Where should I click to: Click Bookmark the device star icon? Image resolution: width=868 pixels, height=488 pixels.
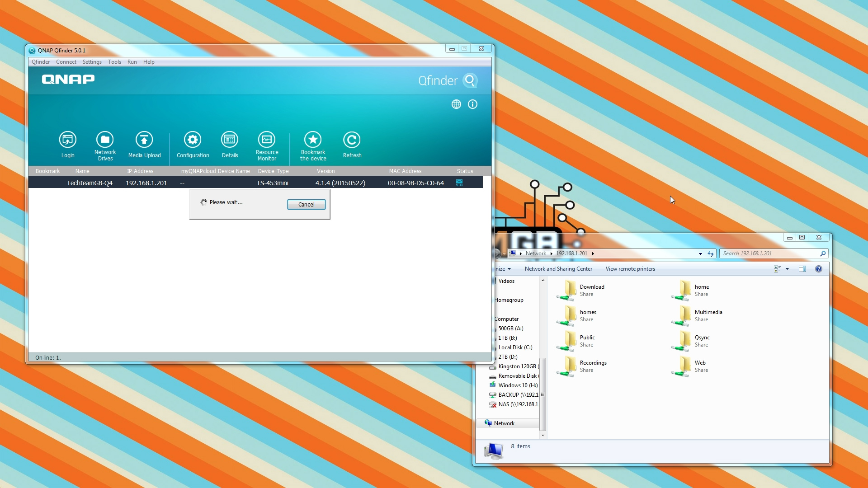click(313, 140)
